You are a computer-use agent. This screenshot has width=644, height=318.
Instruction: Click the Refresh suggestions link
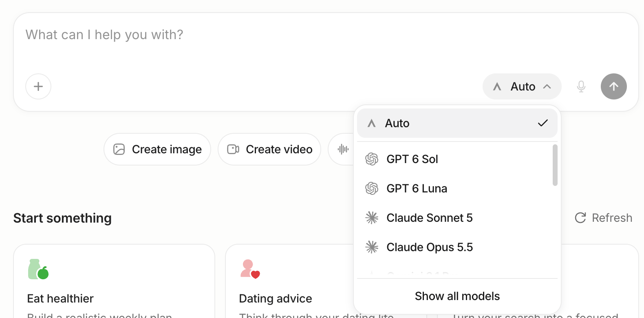coord(603,218)
